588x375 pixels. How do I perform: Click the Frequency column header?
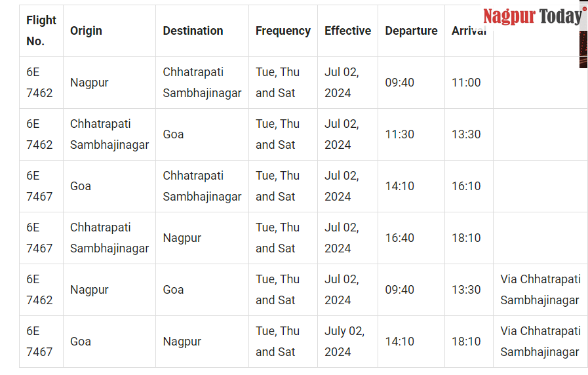point(283,31)
